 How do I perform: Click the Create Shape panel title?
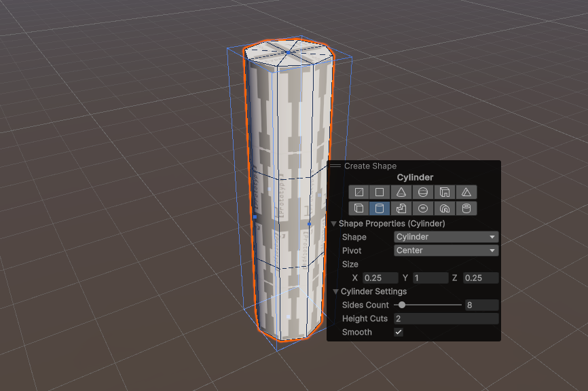(x=370, y=166)
